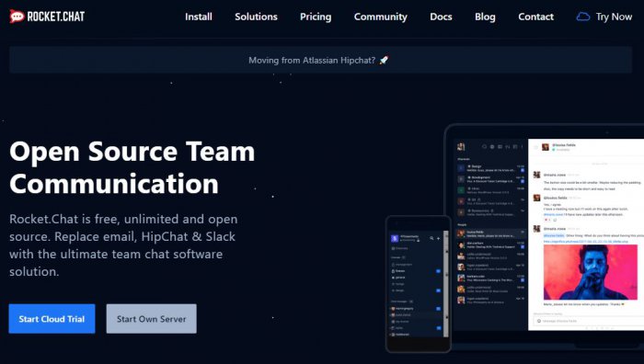
Task: Click the Start Cloud Trial button
Action: click(x=52, y=318)
